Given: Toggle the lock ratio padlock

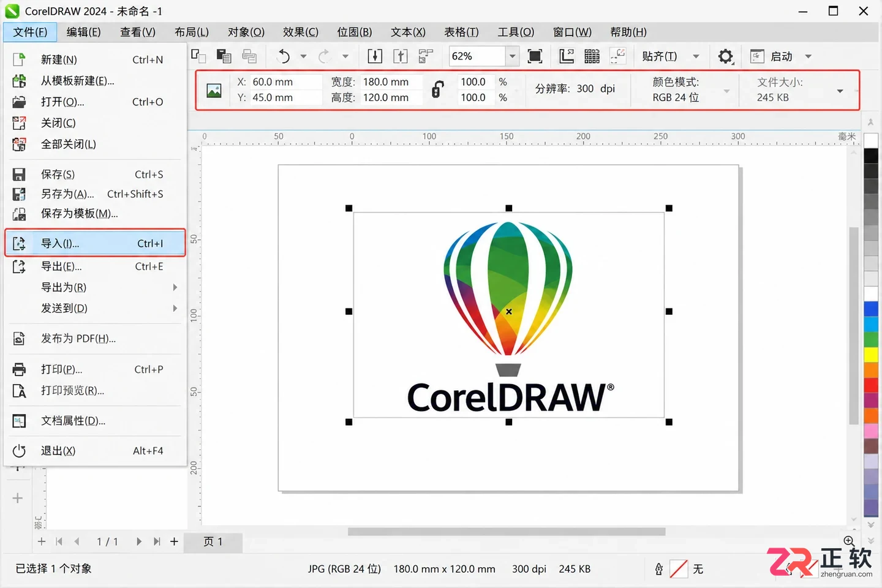Looking at the screenshot, I should pyautogui.click(x=437, y=89).
